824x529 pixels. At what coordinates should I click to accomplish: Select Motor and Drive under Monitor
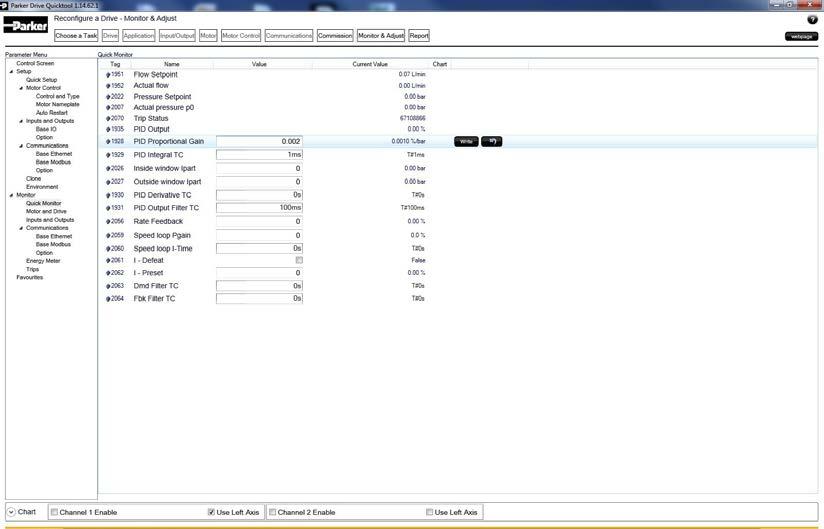tap(46, 211)
